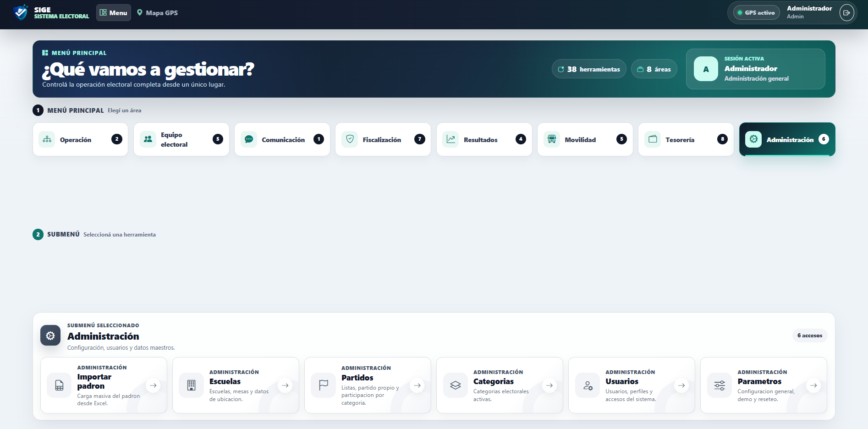Click the SIGE shield logo
This screenshot has width=868, height=429.
point(21,13)
